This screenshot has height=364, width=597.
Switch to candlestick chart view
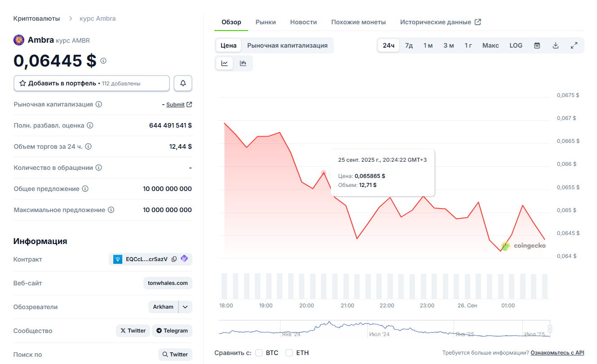click(x=243, y=63)
